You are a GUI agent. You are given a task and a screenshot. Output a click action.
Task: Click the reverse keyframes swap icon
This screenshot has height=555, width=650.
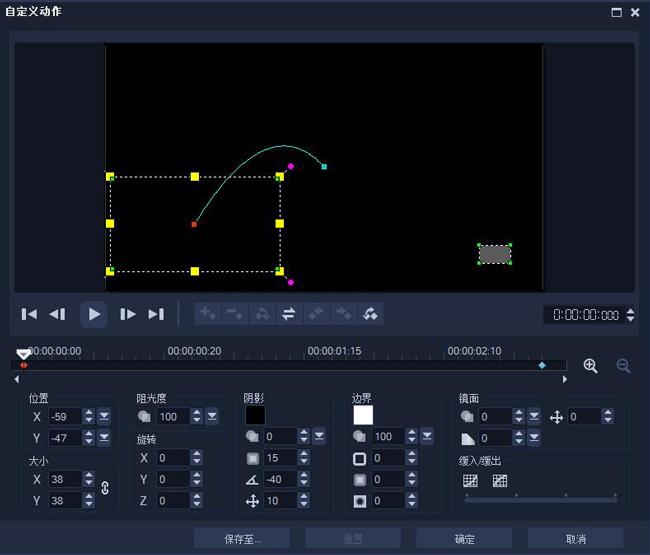point(289,314)
